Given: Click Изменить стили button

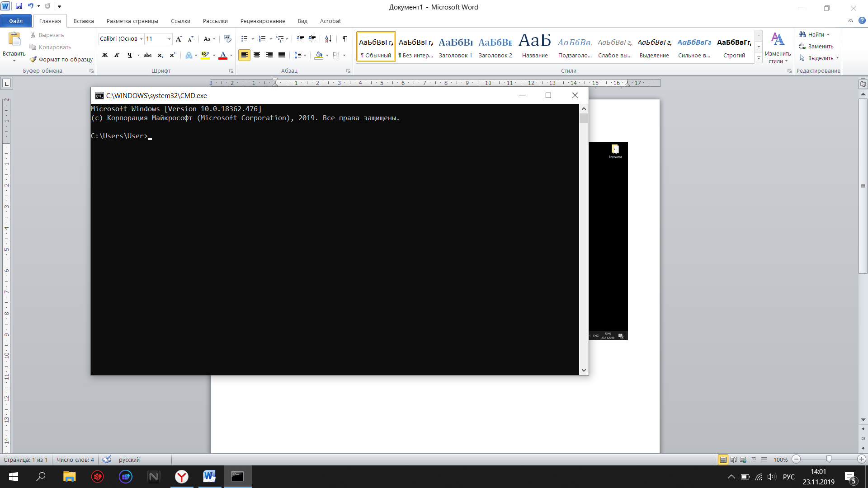Looking at the screenshot, I should [778, 48].
